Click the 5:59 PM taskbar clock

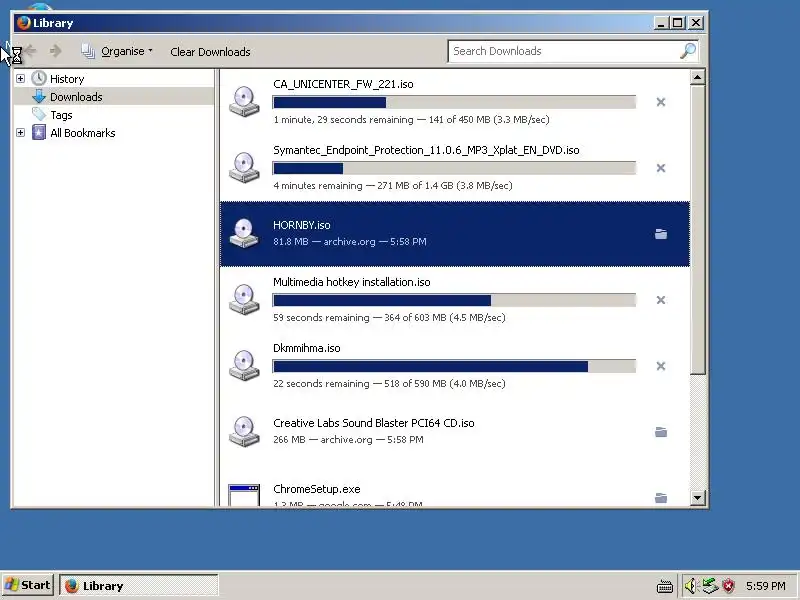(x=765, y=586)
